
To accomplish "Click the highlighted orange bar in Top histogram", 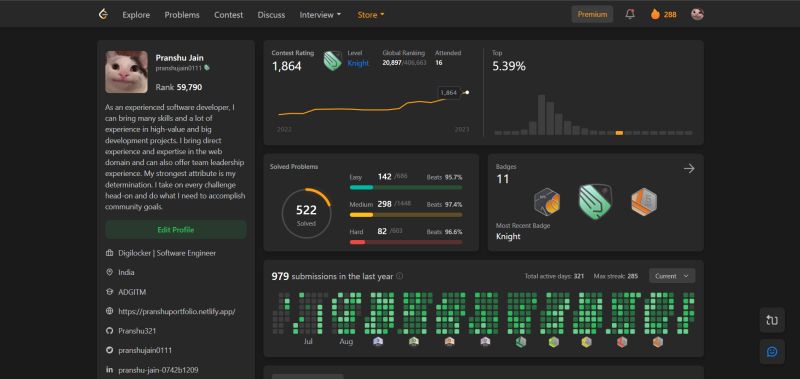I will (619, 133).
